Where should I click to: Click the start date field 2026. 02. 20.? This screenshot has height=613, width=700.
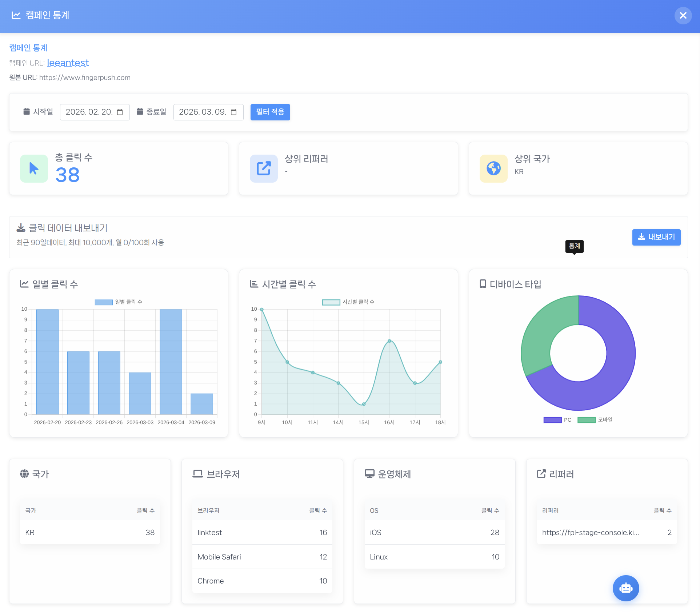89,112
